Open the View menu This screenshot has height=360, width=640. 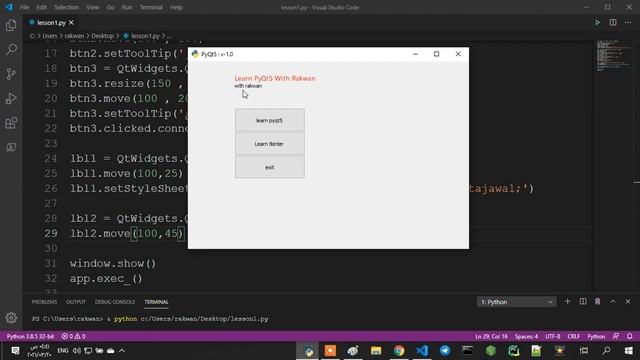(93, 7)
